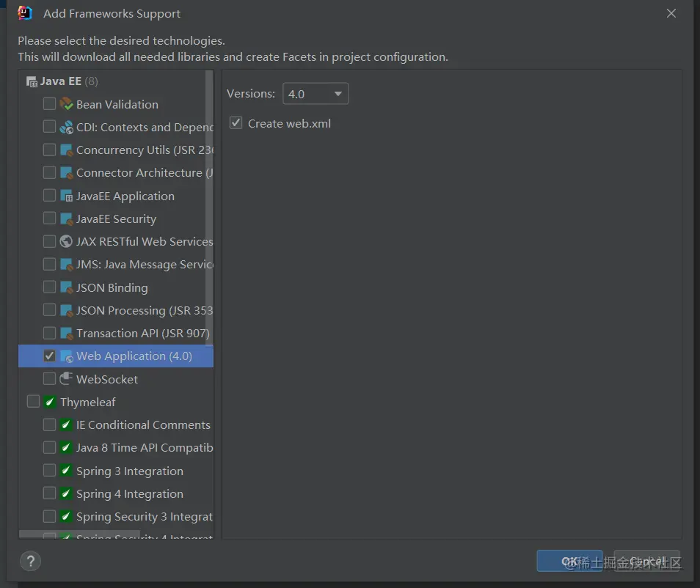This screenshot has height=588, width=700.
Task: Toggle the JAX RESTful Web Services checkbox
Action: [x=49, y=241]
